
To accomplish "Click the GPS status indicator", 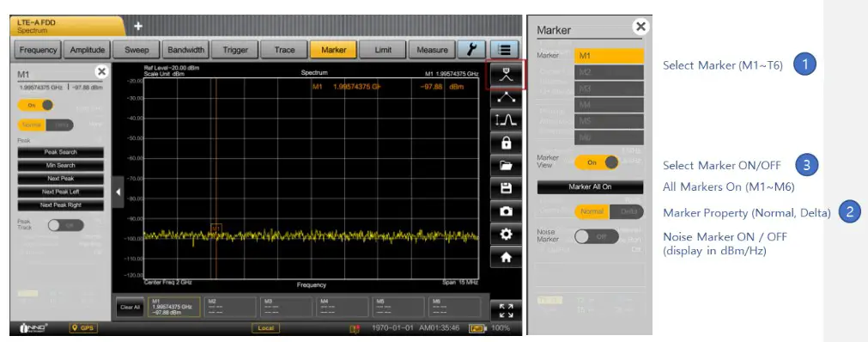I will pos(83,328).
